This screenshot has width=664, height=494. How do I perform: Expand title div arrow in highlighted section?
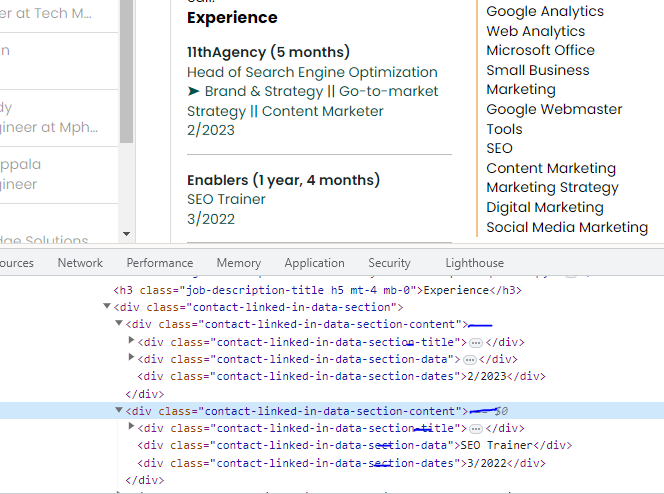coord(132,428)
